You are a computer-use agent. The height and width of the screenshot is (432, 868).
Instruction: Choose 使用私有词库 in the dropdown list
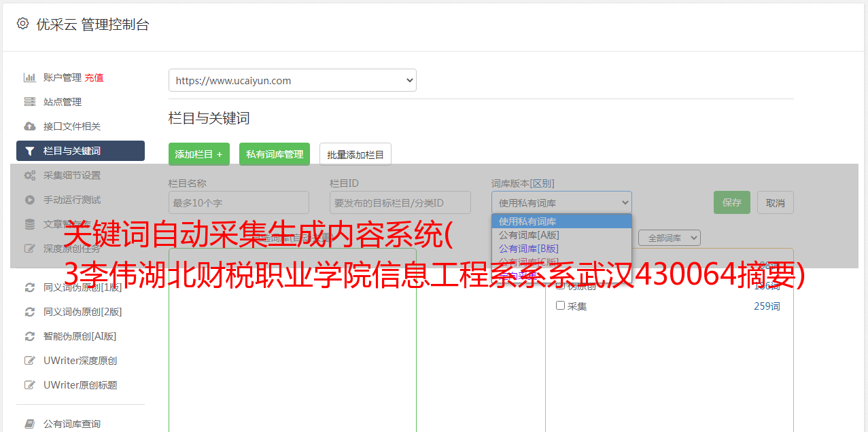(x=561, y=221)
